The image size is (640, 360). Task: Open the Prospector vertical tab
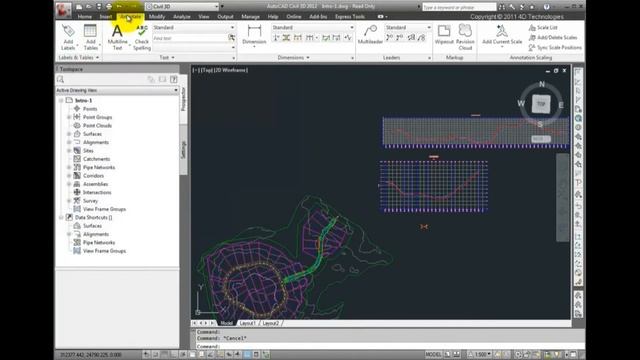coord(183,98)
